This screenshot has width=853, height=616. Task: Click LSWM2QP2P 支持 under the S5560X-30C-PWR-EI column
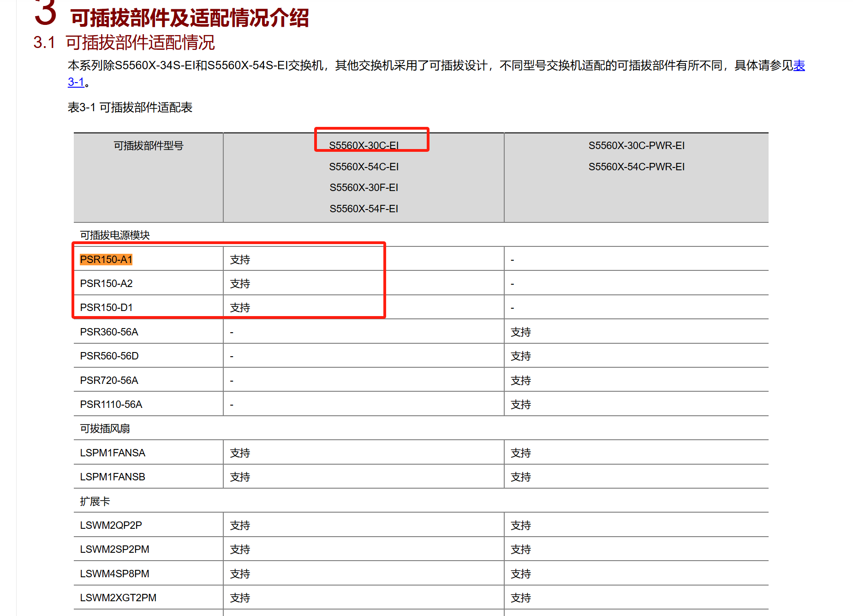tap(521, 526)
